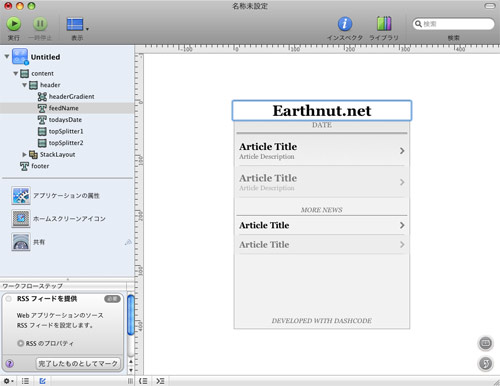
Task: Select the todaysDate text icon
Action: point(42,120)
